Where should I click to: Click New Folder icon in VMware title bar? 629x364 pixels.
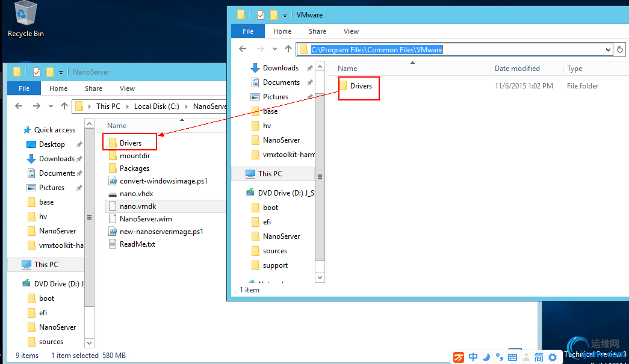274,15
